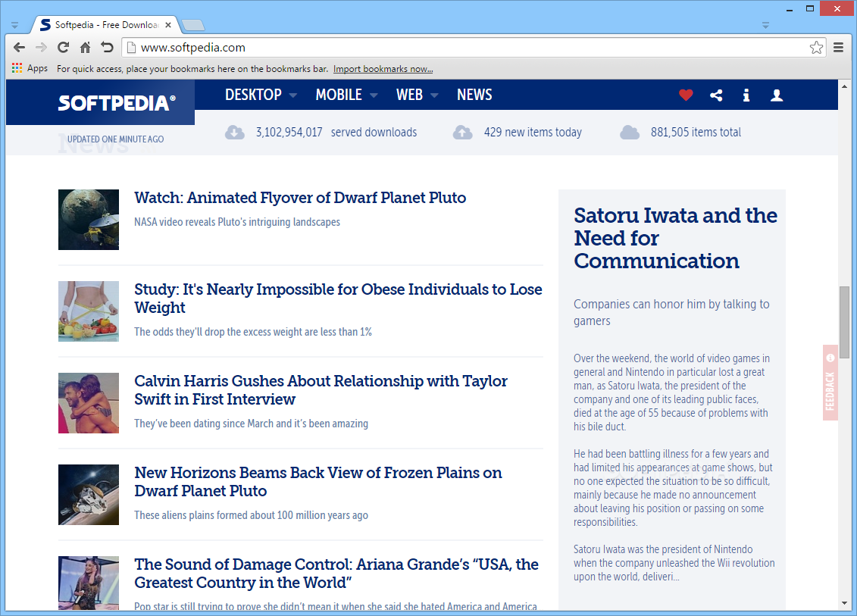Click Import bookmarks now link

pos(383,69)
